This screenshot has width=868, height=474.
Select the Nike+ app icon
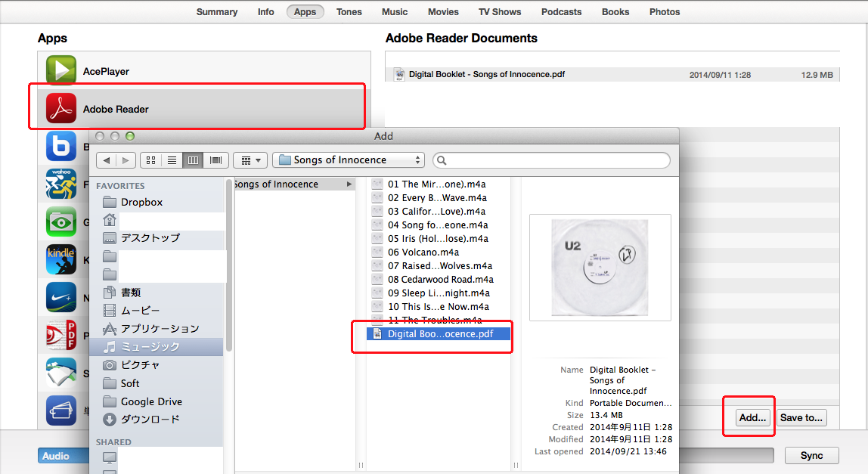point(61,297)
